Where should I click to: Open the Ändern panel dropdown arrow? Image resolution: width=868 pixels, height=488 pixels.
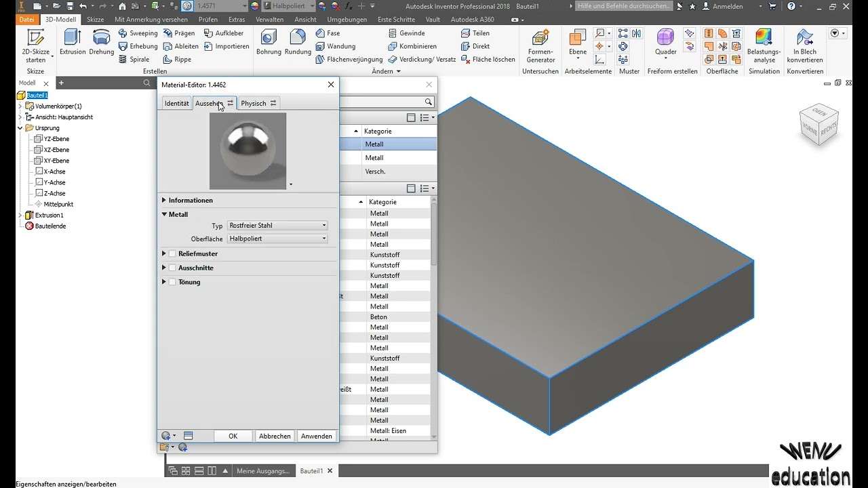click(x=398, y=71)
